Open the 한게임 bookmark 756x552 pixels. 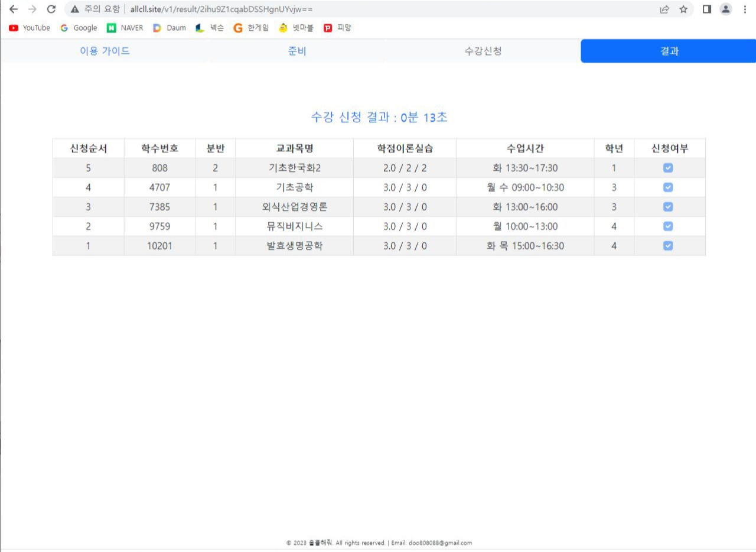tap(251, 28)
